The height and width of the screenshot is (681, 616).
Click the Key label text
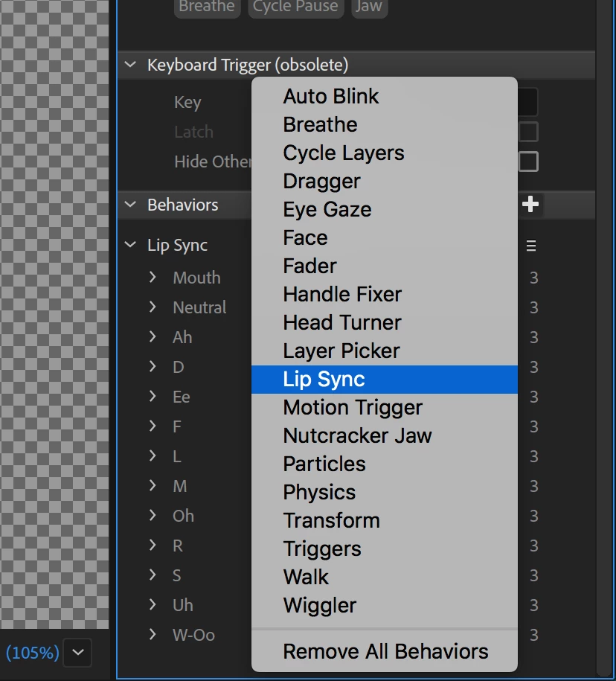[x=187, y=103]
